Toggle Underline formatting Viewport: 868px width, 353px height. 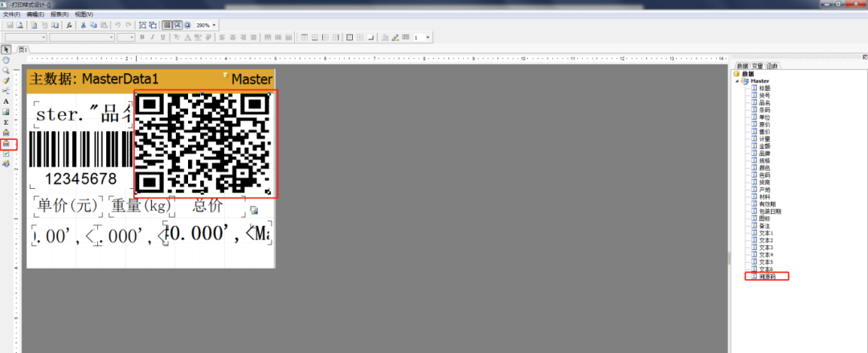coord(162,38)
